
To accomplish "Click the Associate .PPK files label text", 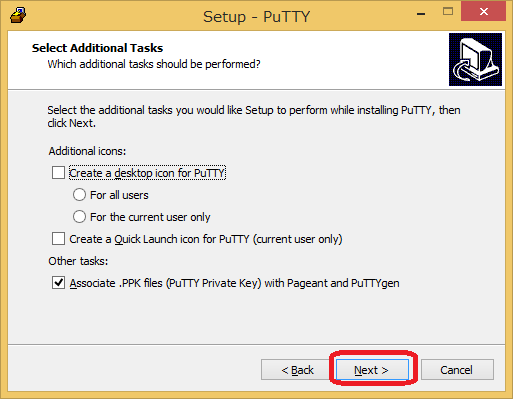I will click(234, 283).
